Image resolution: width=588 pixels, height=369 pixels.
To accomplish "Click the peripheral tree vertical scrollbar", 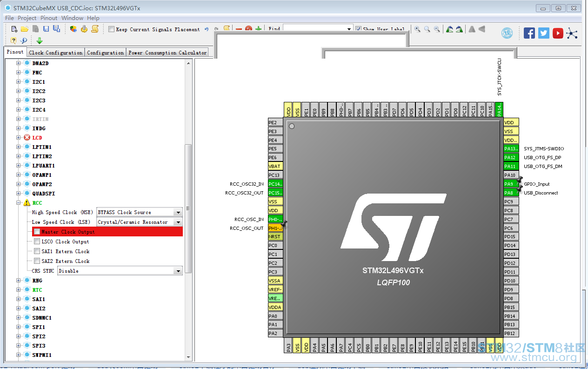I will 188,208.
